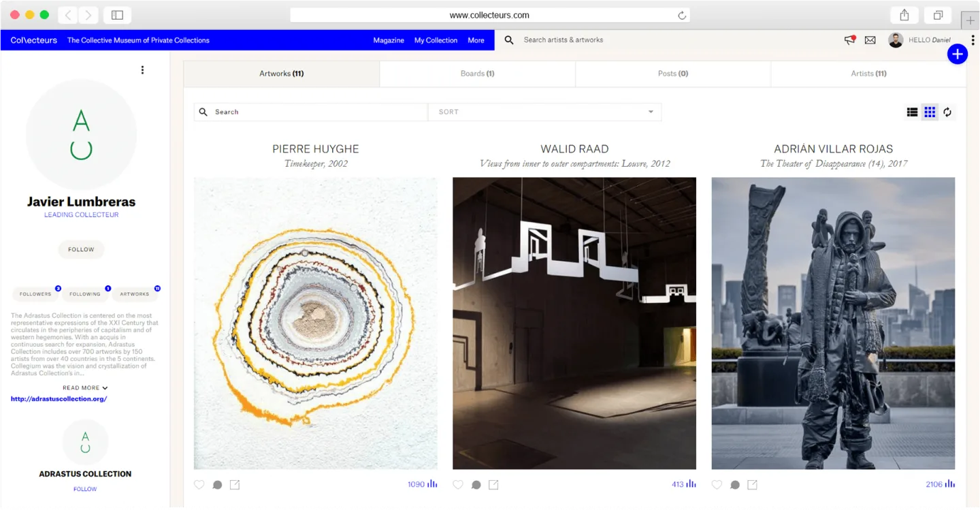Click the refresh/shuffle view icon
Viewport: 980px width, 510px height.
(x=947, y=112)
